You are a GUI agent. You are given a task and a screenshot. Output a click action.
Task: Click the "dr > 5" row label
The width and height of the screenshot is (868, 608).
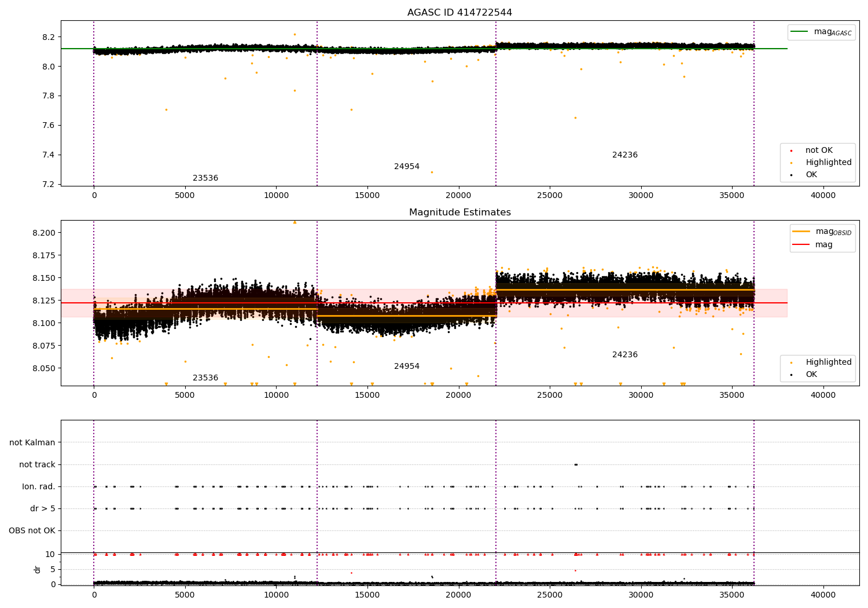coord(43,509)
